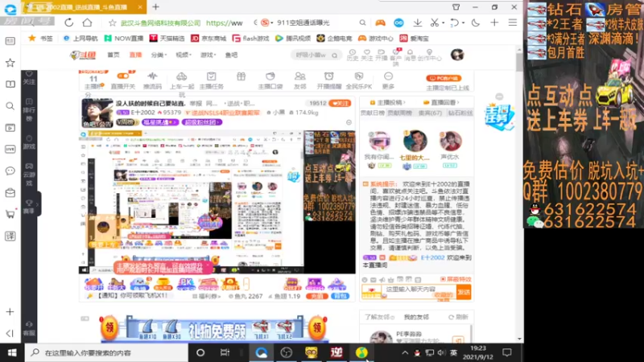Open the 京东商城 bookmark
Viewport: 644px width, 362px height.
point(208,38)
